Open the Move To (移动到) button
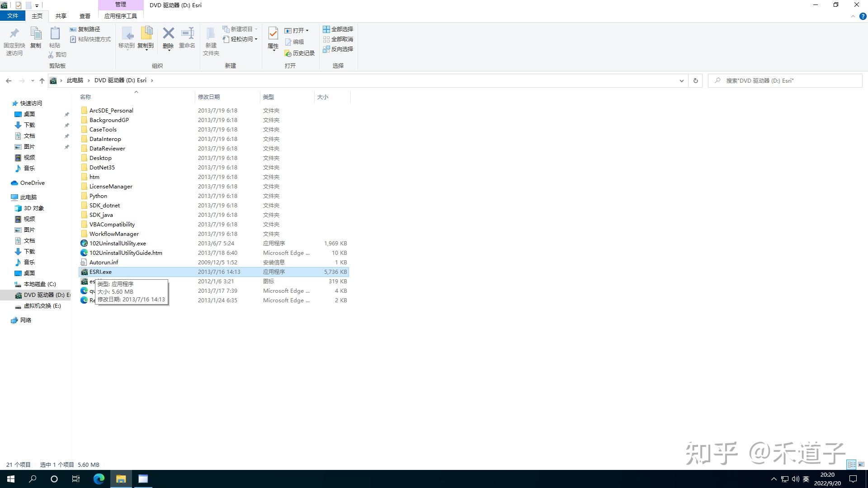This screenshot has height=488, width=868. tap(127, 38)
